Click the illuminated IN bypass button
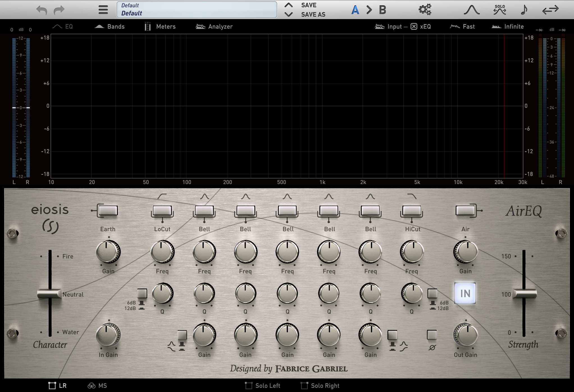 [465, 294]
